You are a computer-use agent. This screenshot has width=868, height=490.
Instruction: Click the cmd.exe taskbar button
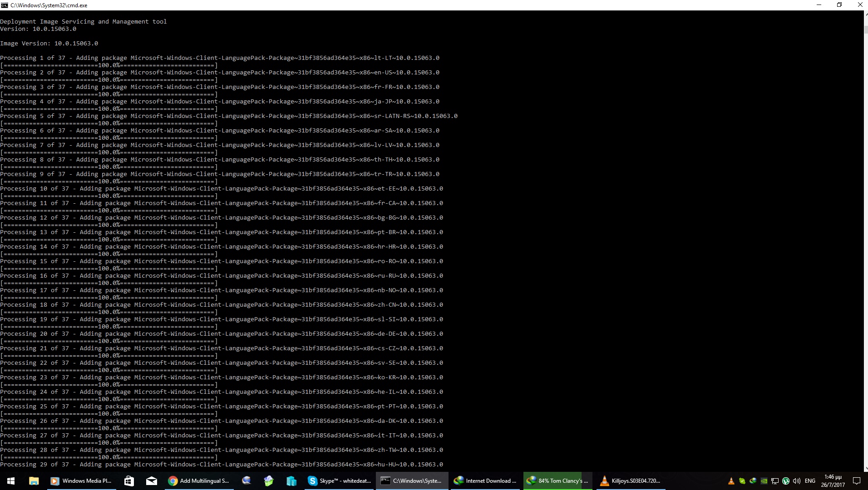[x=412, y=481]
